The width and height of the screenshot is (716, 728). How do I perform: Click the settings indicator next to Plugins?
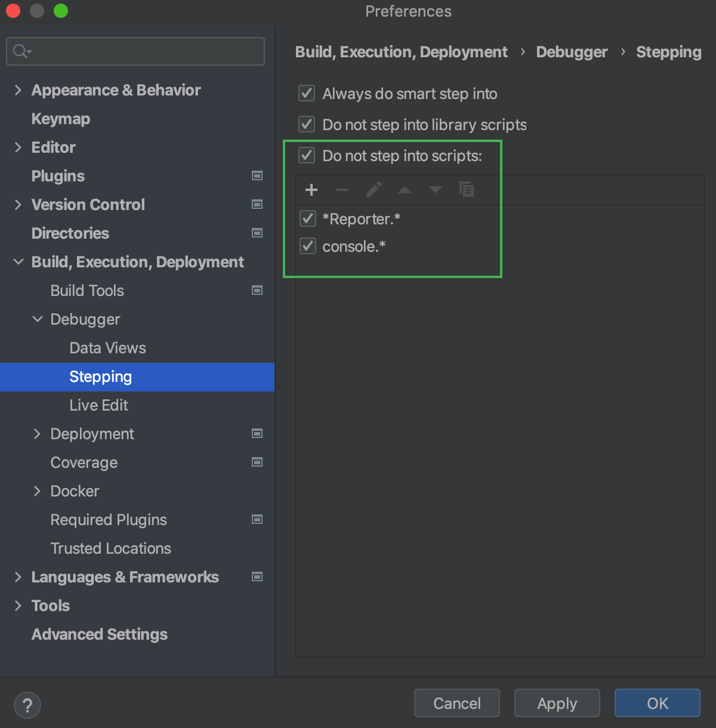coord(257,175)
